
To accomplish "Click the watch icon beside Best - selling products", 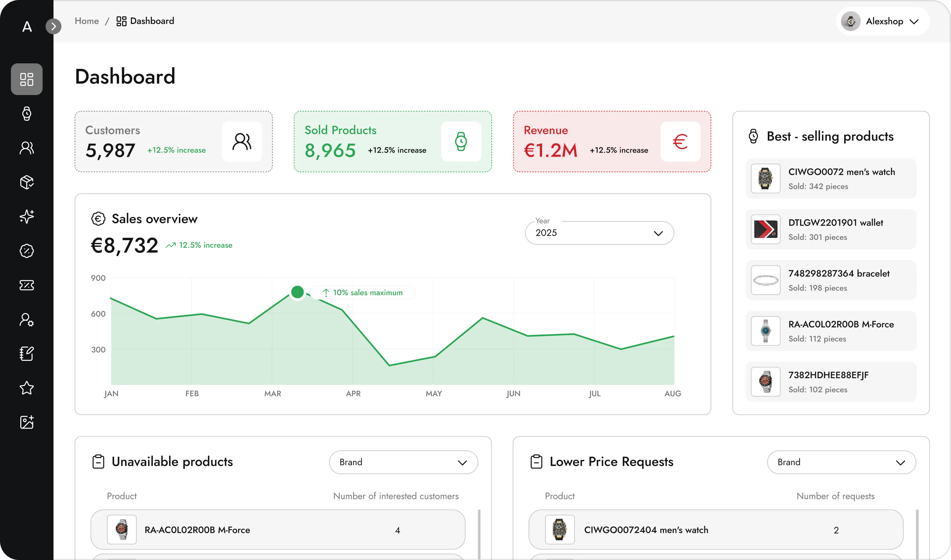I will pos(754,136).
